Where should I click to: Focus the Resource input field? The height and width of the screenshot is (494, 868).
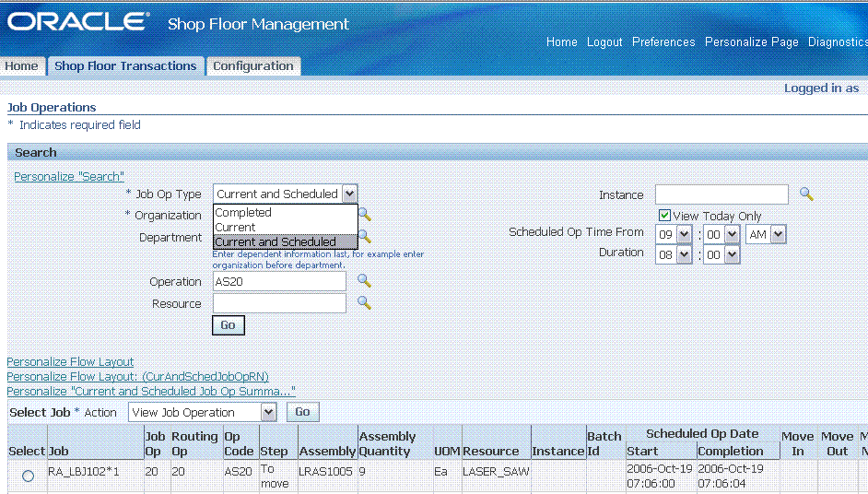click(x=279, y=303)
